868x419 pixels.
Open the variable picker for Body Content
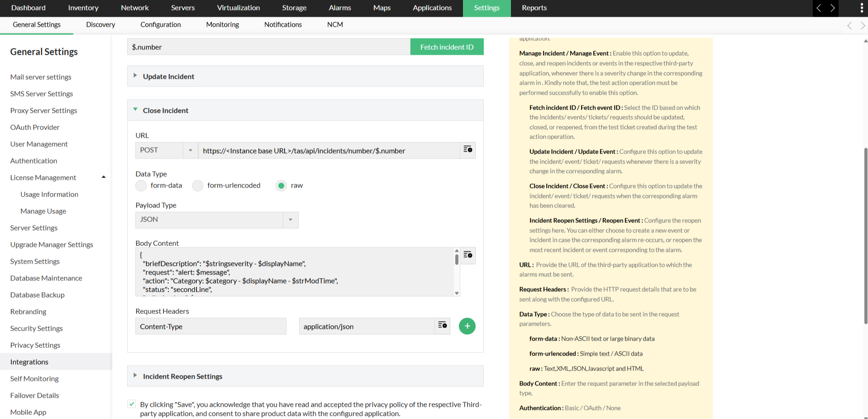(467, 255)
